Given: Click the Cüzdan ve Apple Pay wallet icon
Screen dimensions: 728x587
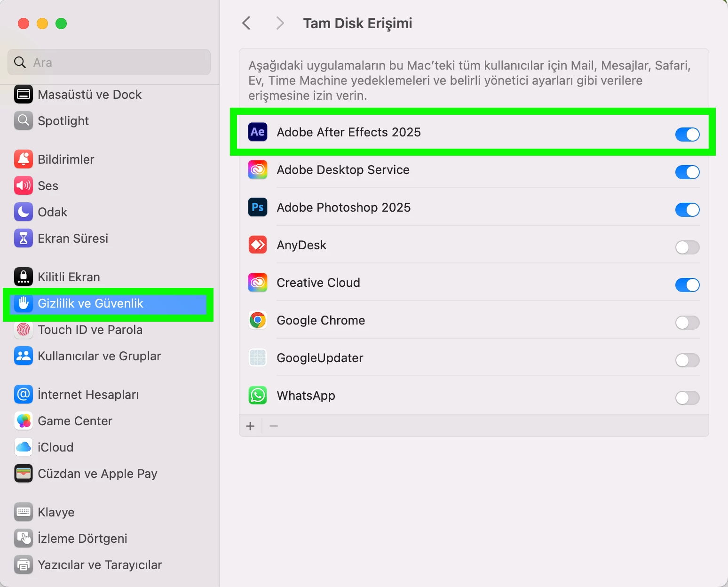Looking at the screenshot, I should (24, 474).
